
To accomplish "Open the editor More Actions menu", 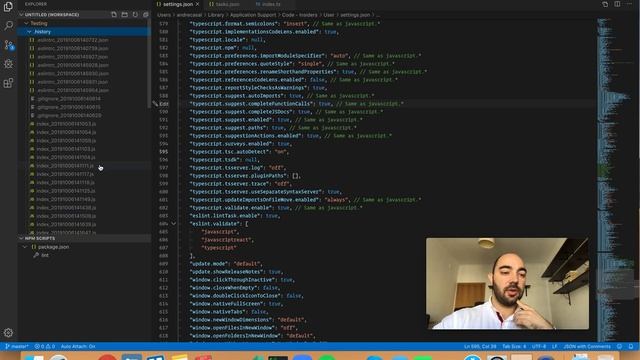I will coord(629,4).
